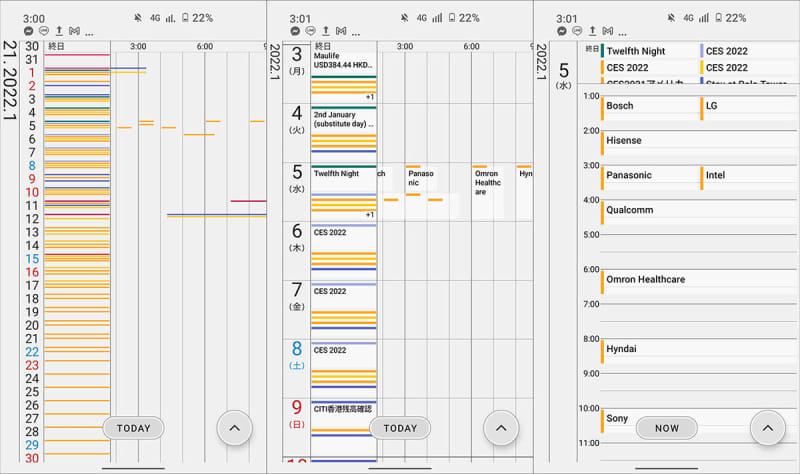The width and height of the screenshot is (800, 474).
Task: Select date 6 (木) in week view
Action: tap(297, 237)
